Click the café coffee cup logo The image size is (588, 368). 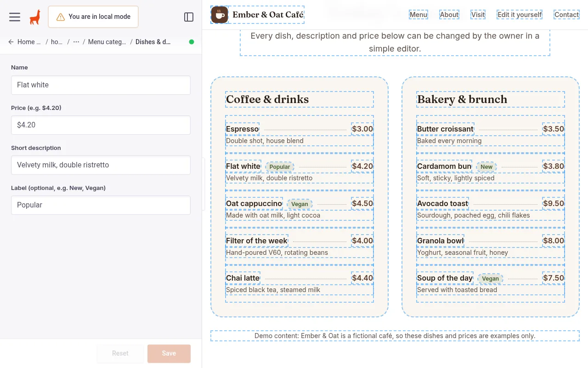click(220, 15)
